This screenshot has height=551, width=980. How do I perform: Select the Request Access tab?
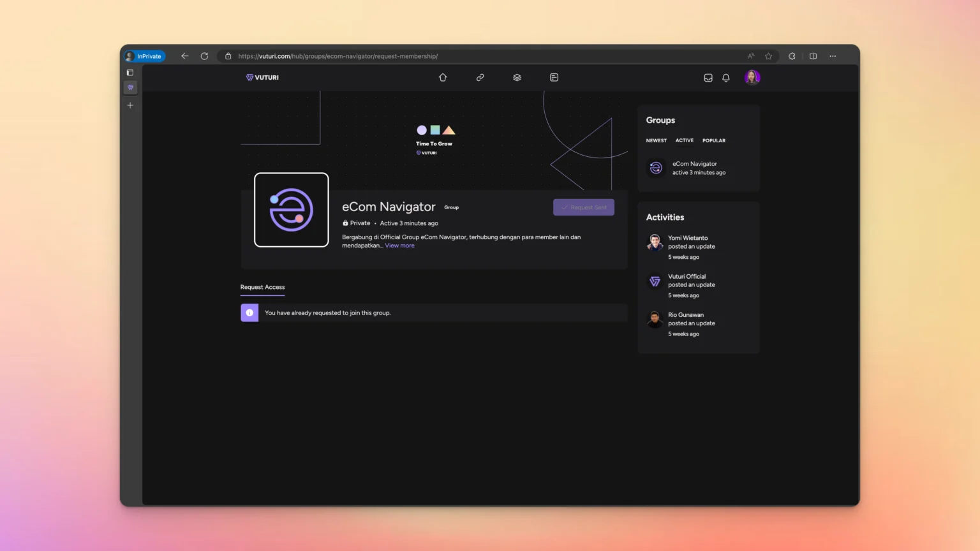(262, 287)
